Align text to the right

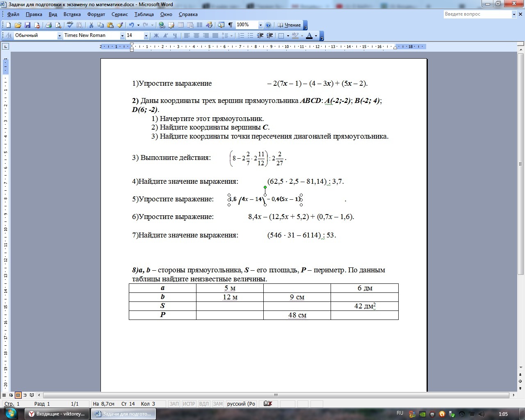coord(206,36)
